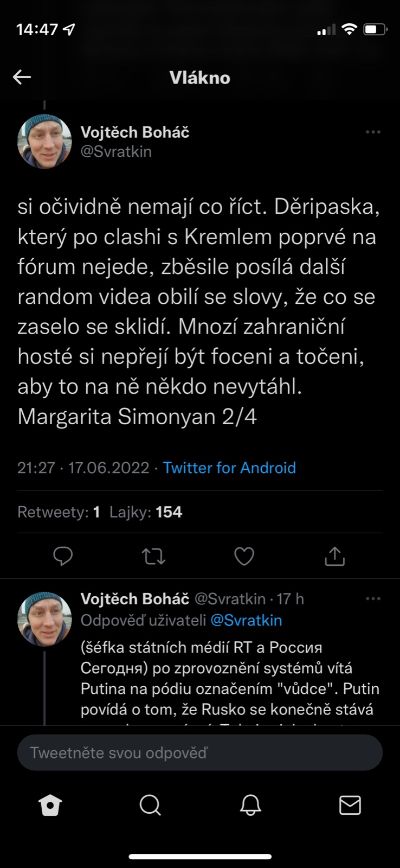Open Notifications bell icon
Screen dimensions: 400x868
coord(250,806)
